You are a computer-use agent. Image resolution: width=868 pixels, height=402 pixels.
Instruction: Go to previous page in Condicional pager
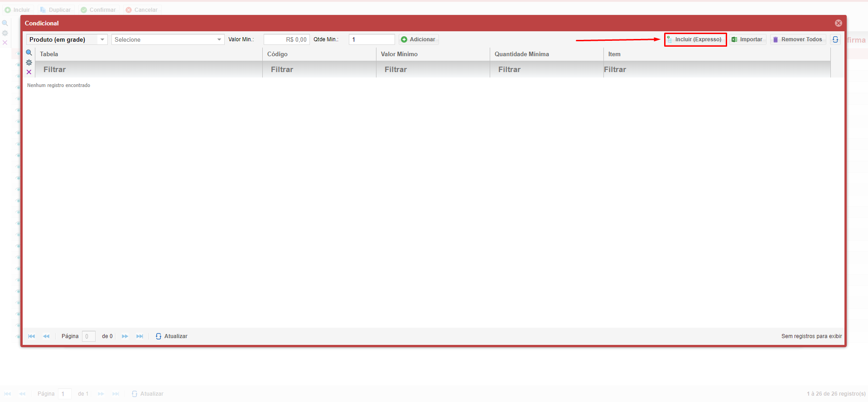pyautogui.click(x=46, y=336)
